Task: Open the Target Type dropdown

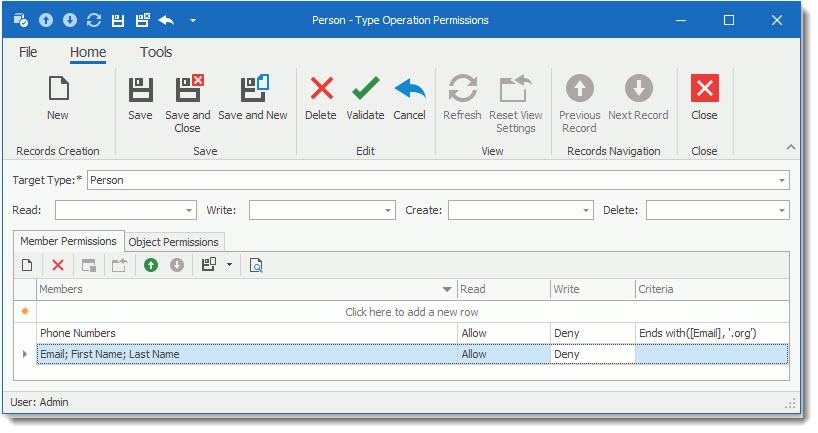Action: tap(781, 181)
